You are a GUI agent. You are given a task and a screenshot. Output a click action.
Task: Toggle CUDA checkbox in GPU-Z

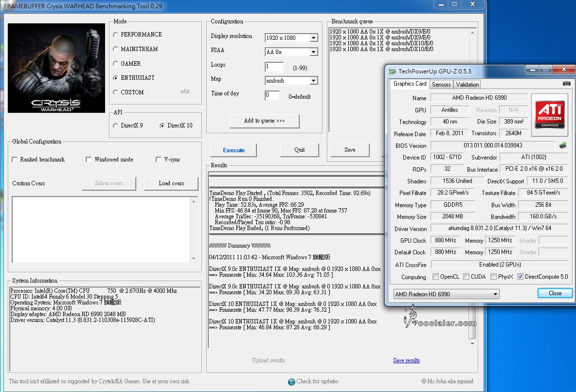(466, 277)
